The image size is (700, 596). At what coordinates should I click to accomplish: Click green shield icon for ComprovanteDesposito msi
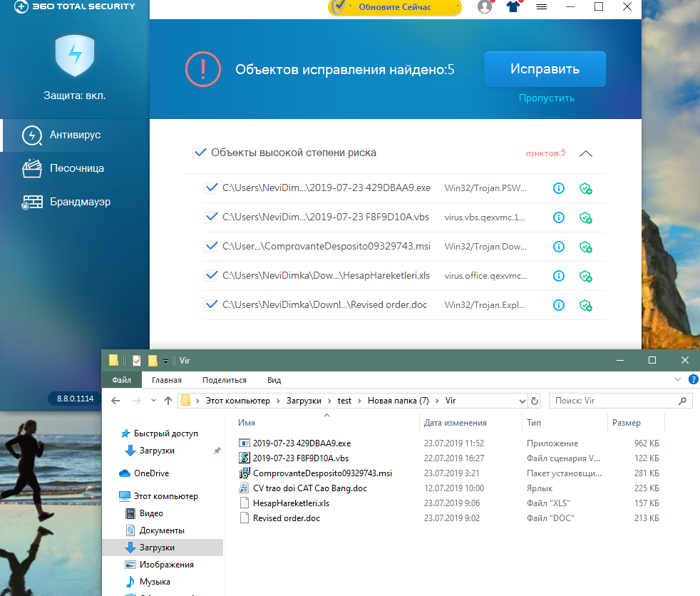coord(585,247)
